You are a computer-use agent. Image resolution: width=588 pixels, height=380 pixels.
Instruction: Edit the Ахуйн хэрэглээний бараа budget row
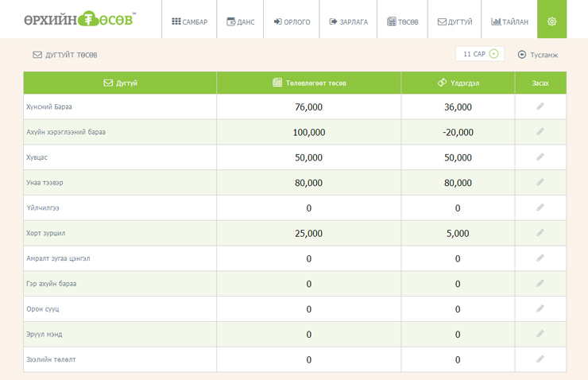pyautogui.click(x=540, y=132)
